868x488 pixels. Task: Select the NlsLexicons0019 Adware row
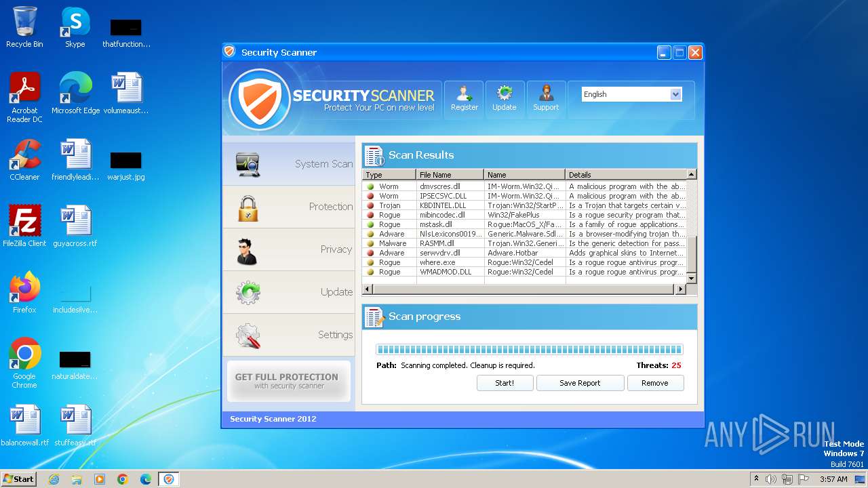click(x=525, y=234)
